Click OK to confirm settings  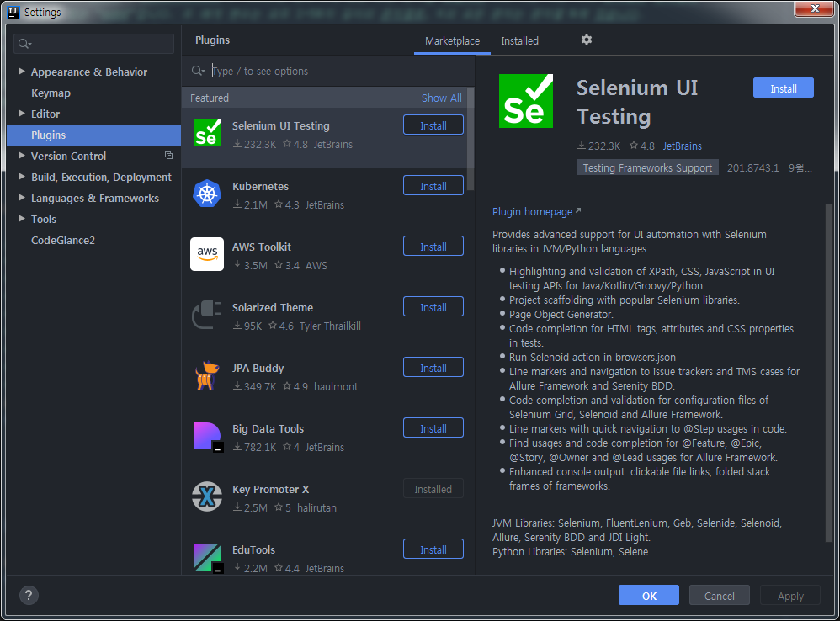(x=649, y=595)
